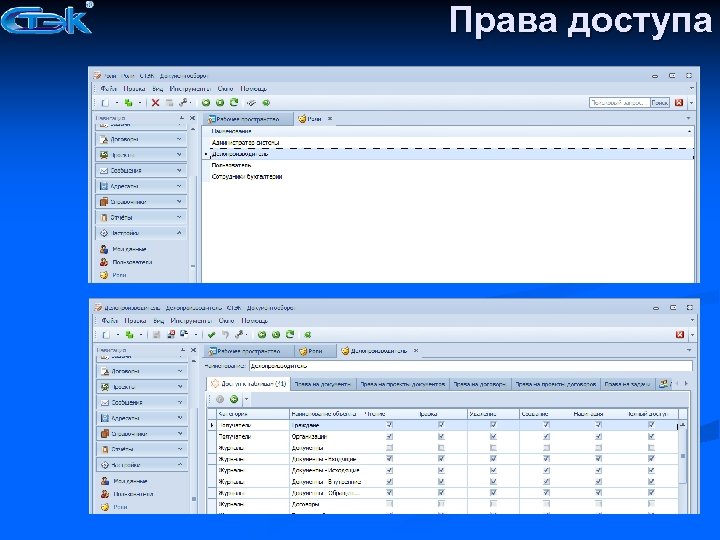Open Инструменты menu in the Роли window
Viewport: 720px width, 540px height.
click(x=190, y=89)
